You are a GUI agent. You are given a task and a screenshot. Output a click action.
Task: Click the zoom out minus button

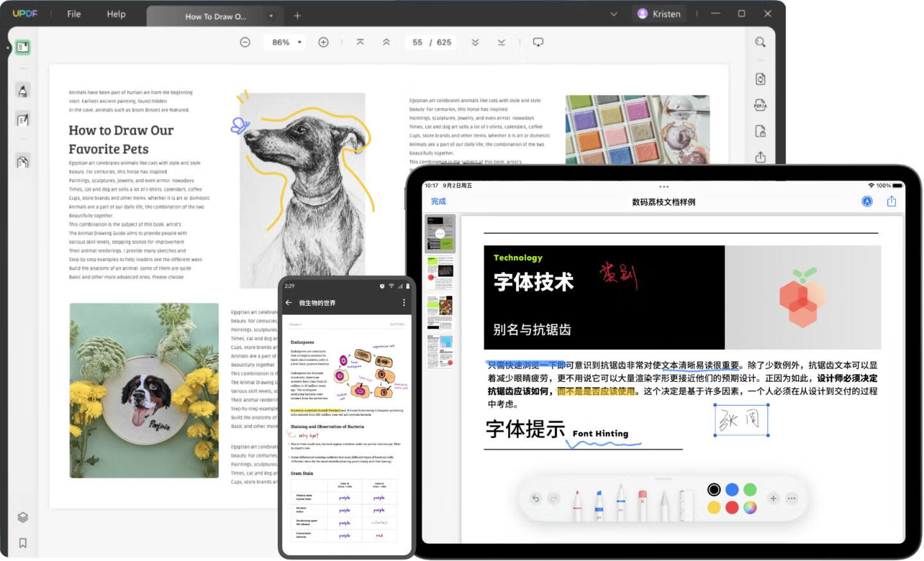[x=245, y=42]
